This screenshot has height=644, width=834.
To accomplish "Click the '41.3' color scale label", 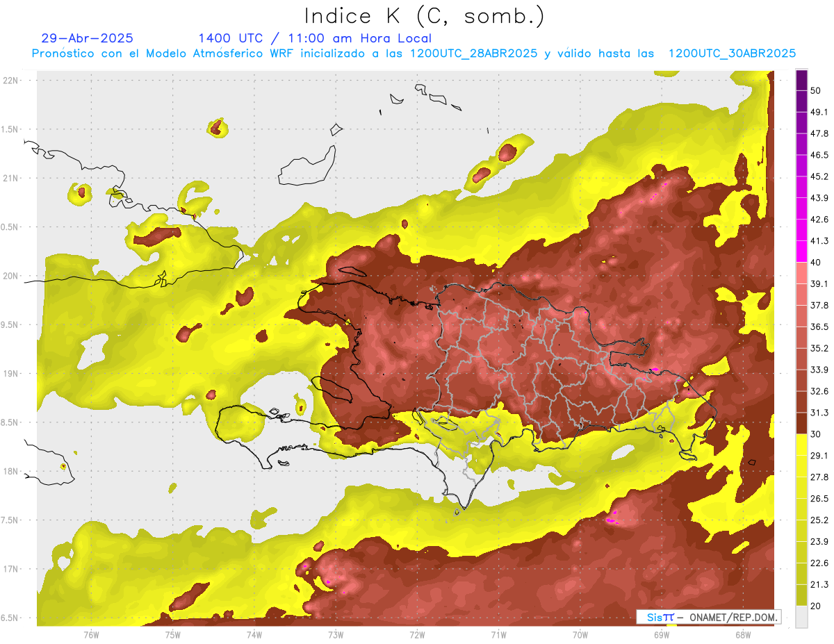I will pyautogui.click(x=819, y=241).
